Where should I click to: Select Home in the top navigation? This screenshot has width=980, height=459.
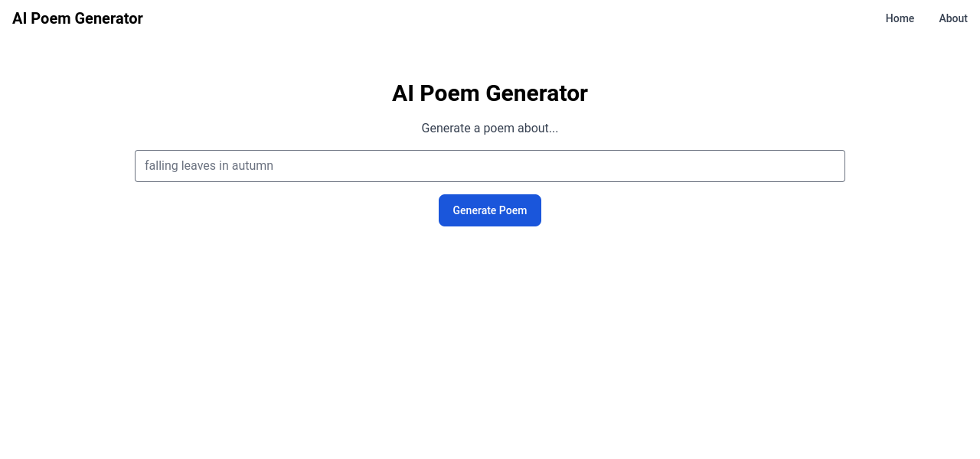point(900,18)
